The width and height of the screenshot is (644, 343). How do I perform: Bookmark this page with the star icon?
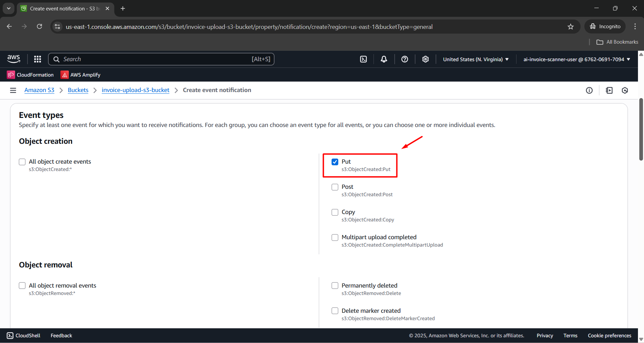(x=571, y=27)
